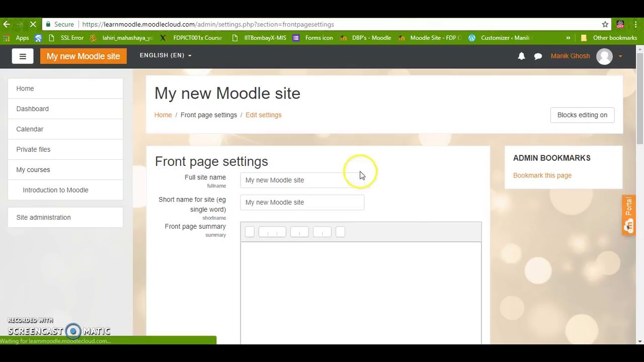Viewport: 644px width, 362px height.
Task: Open IITBombayX-MIS bookmark
Action: click(x=260, y=38)
